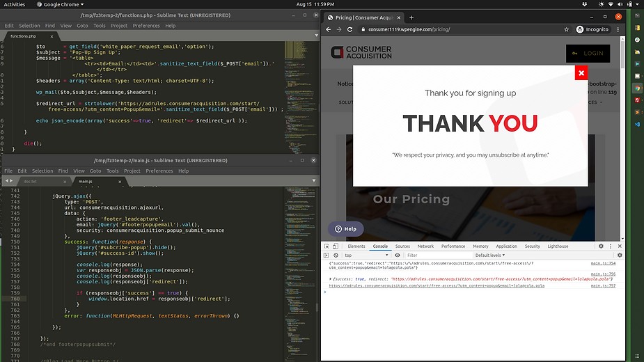
Task: Open Tools menu in main.js Sublime window
Action: [113, 171]
